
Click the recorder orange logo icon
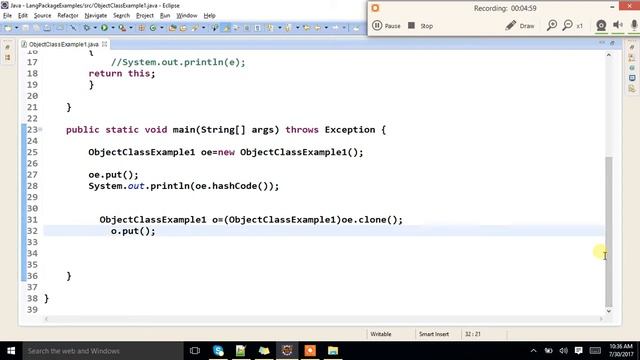tap(375, 8)
